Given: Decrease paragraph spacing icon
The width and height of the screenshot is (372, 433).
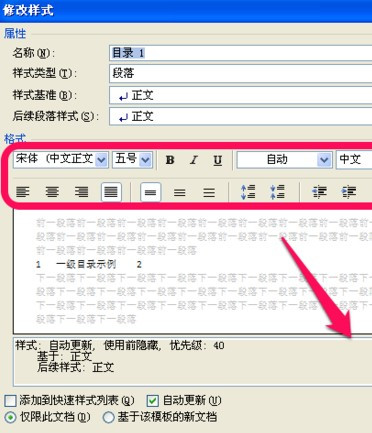Looking at the screenshot, I should point(277,192).
